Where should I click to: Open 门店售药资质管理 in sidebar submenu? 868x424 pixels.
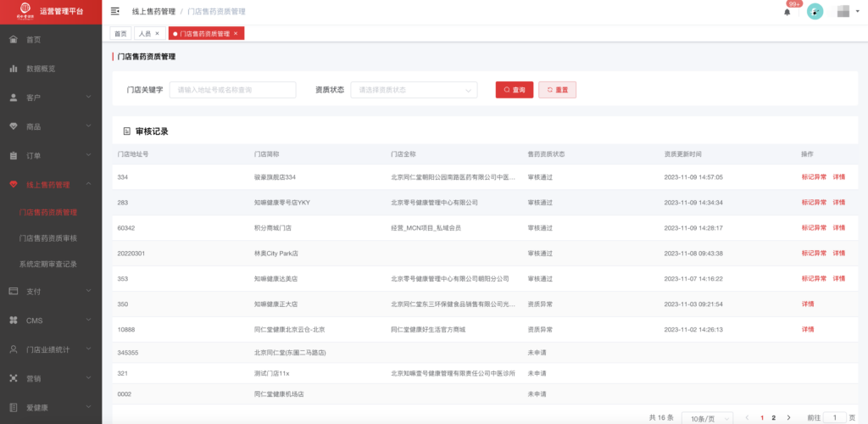click(47, 212)
